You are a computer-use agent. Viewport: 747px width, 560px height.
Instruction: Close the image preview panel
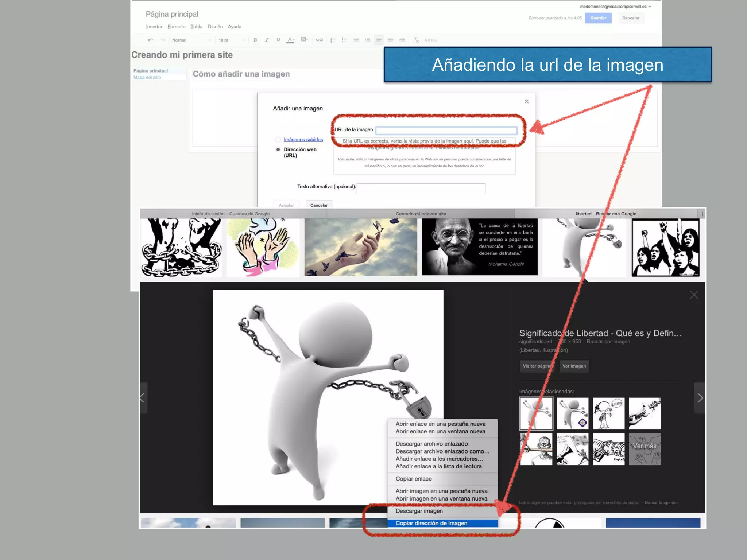694,295
